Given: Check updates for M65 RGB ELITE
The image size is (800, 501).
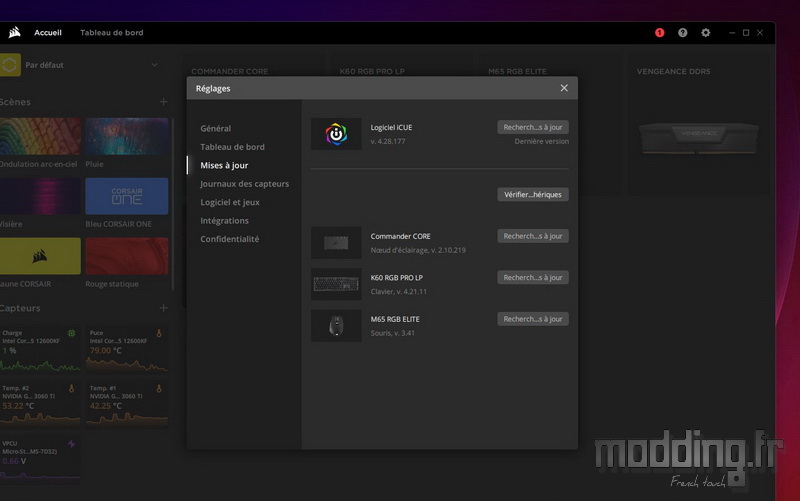Looking at the screenshot, I should tap(533, 319).
